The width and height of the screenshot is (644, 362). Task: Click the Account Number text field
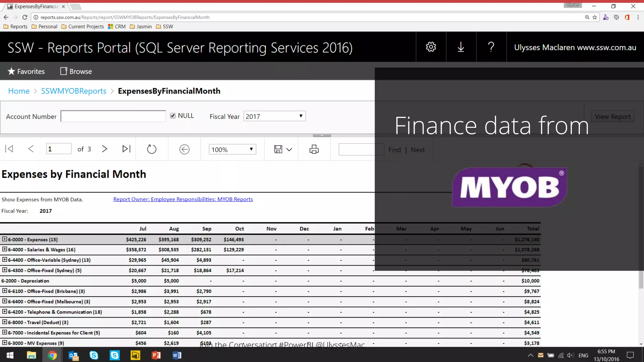pyautogui.click(x=113, y=116)
